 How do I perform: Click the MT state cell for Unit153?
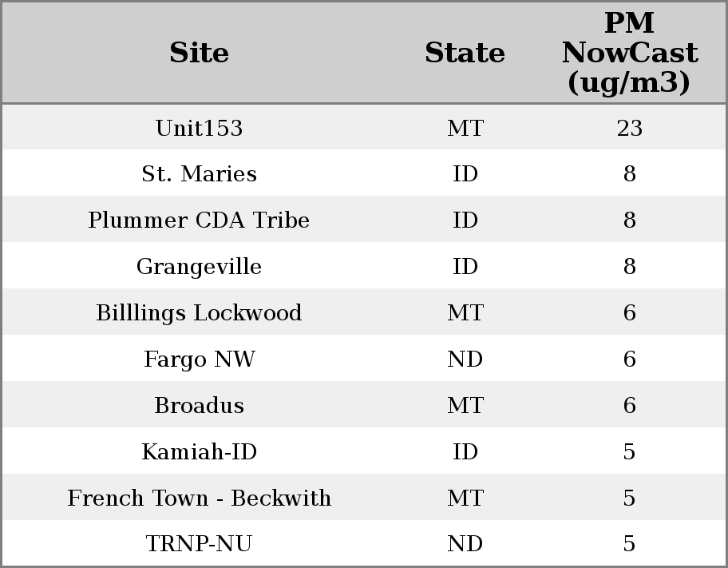465,128
